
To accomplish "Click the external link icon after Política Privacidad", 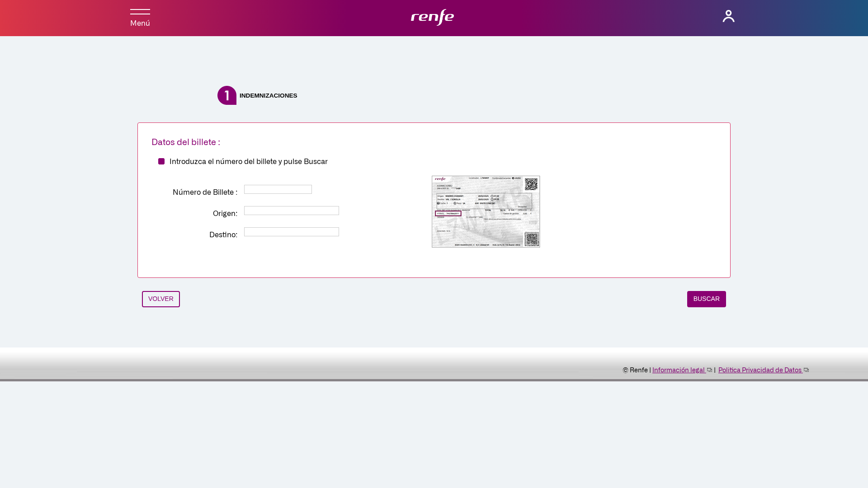I will pos(806,370).
